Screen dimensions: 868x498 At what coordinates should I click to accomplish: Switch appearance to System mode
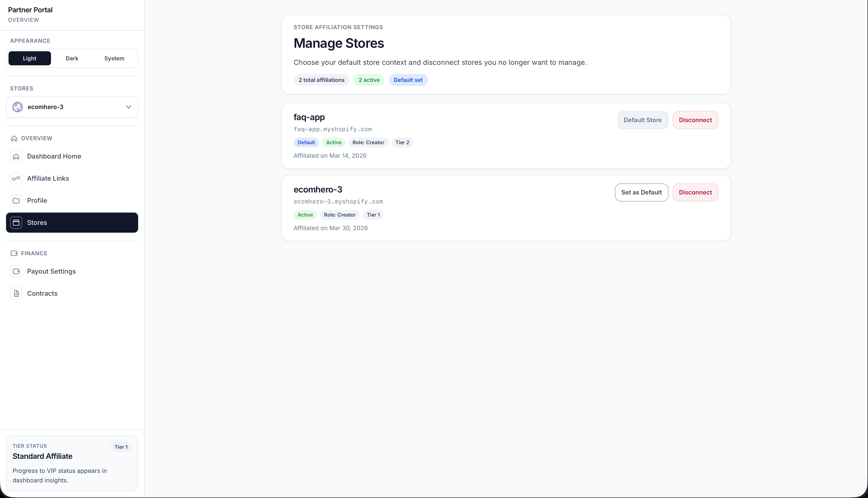coord(114,59)
